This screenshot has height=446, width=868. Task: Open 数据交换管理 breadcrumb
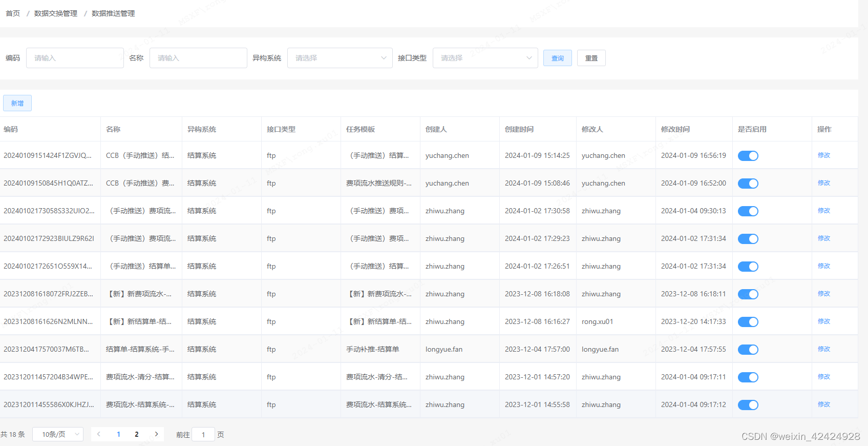click(56, 13)
